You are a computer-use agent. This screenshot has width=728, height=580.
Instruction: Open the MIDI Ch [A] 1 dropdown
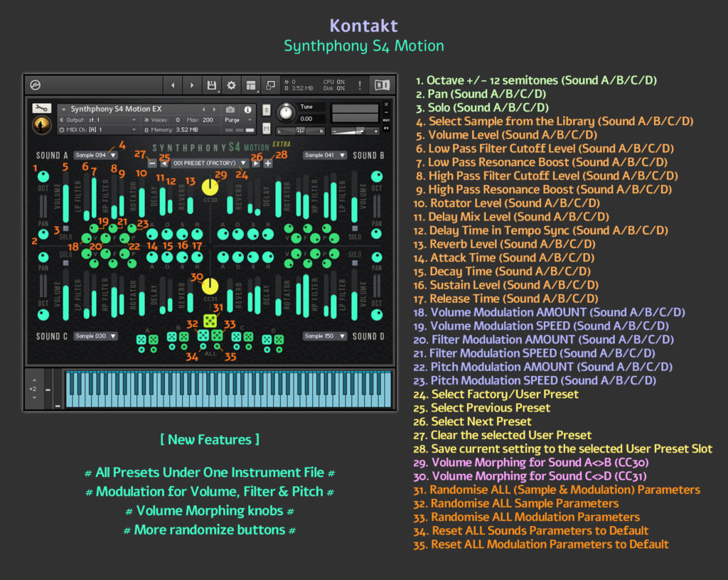pos(98,130)
